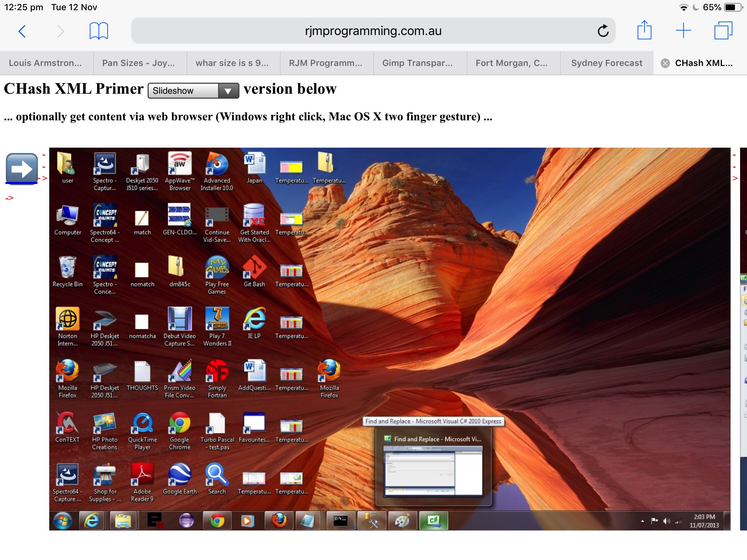This screenshot has width=747, height=560.
Task: Select the Recycle Bin icon
Action: coord(67,272)
